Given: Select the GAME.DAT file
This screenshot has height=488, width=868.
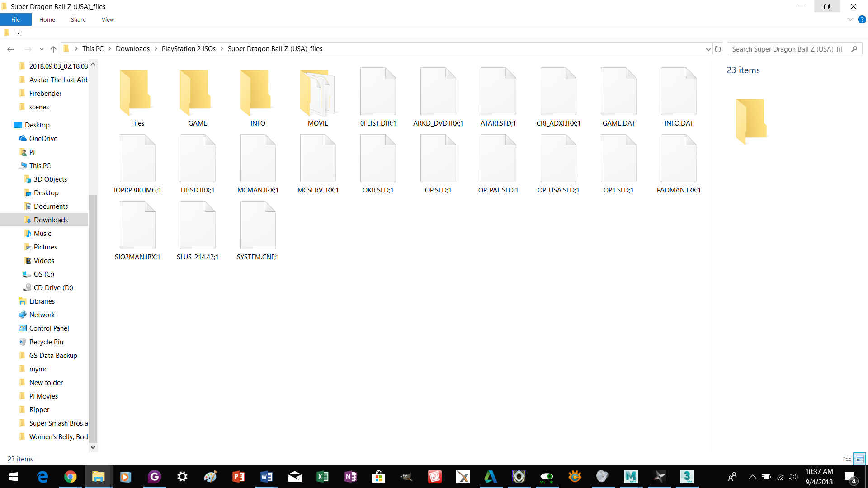Looking at the screenshot, I should point(618,97).
